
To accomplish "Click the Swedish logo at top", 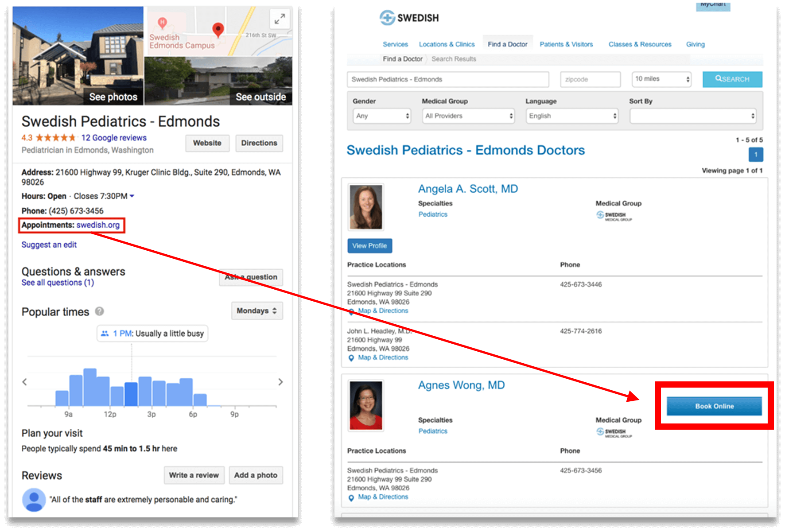I will pos(409,18).
